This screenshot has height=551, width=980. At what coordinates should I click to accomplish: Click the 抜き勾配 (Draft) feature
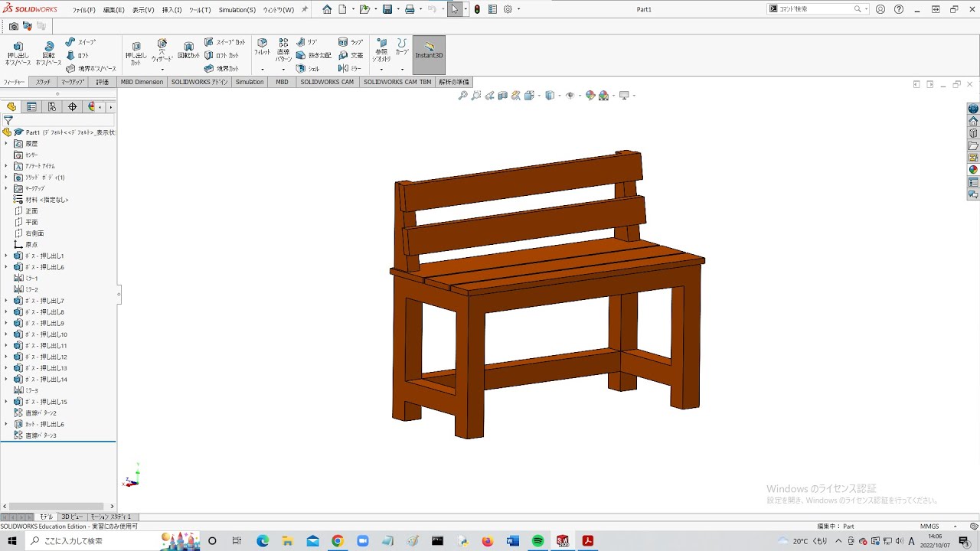(x=314, y=56)
